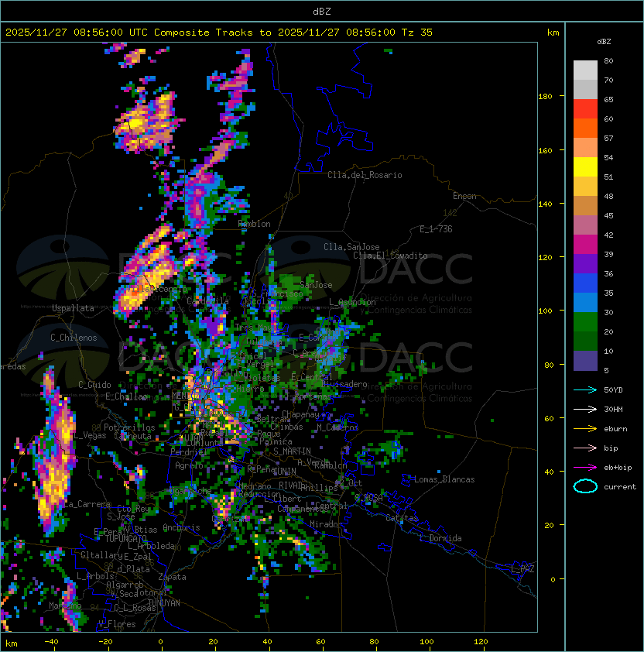Click the Uspallata map label

[73, 308]
